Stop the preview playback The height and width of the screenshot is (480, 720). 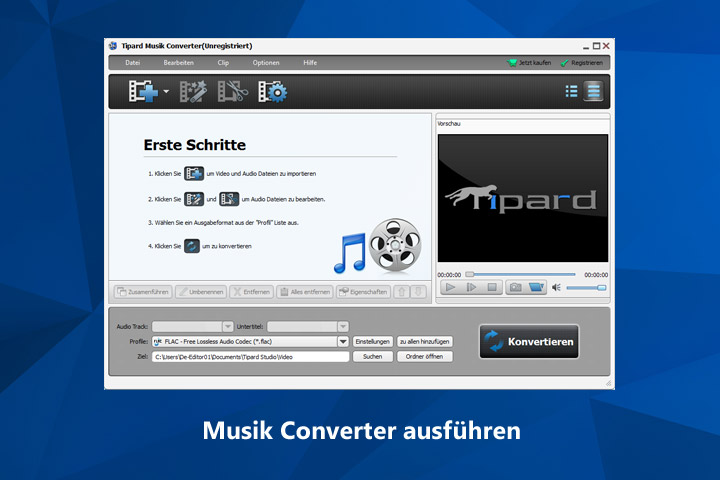click(492, 288)
